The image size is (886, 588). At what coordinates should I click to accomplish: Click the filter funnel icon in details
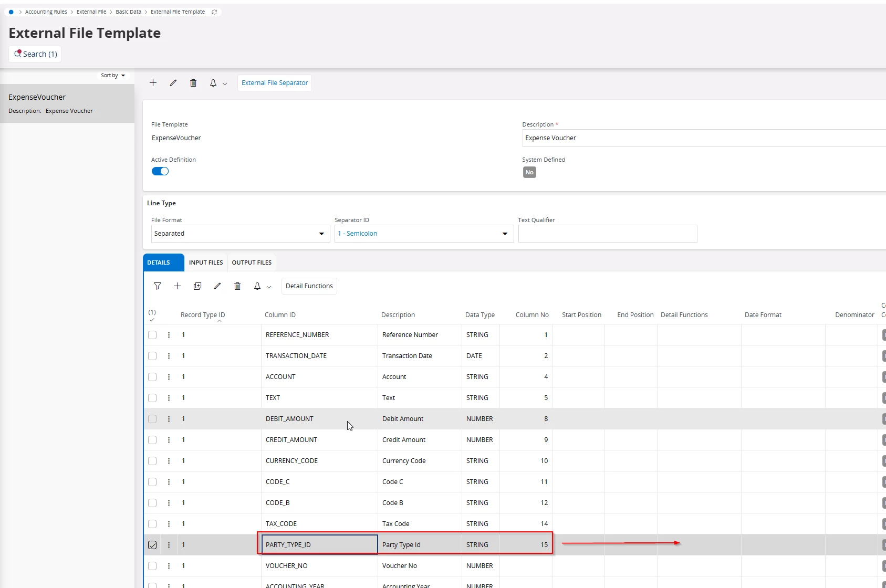coord(158,286)
